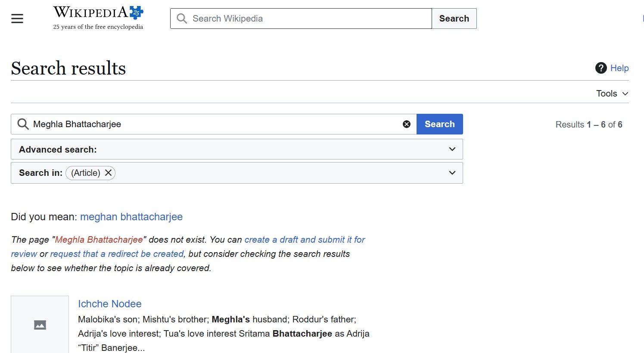Expand the Search in namespace options

point(452,173)
